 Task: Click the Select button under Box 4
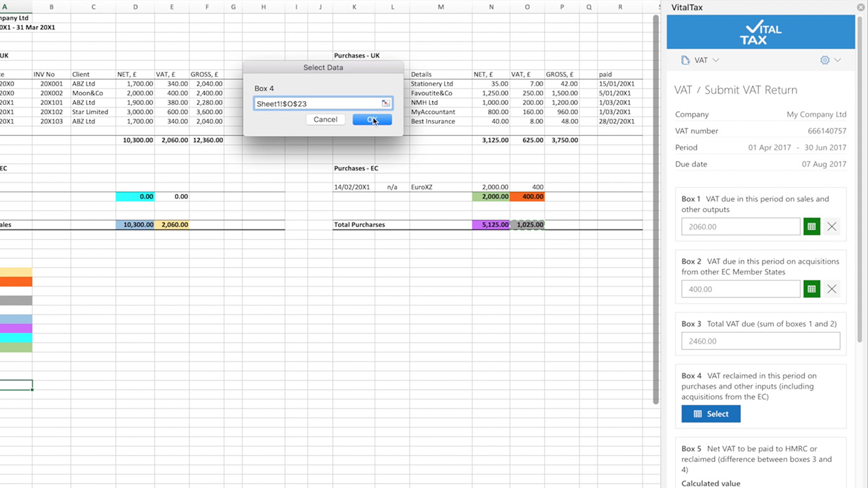coord(710,414)
